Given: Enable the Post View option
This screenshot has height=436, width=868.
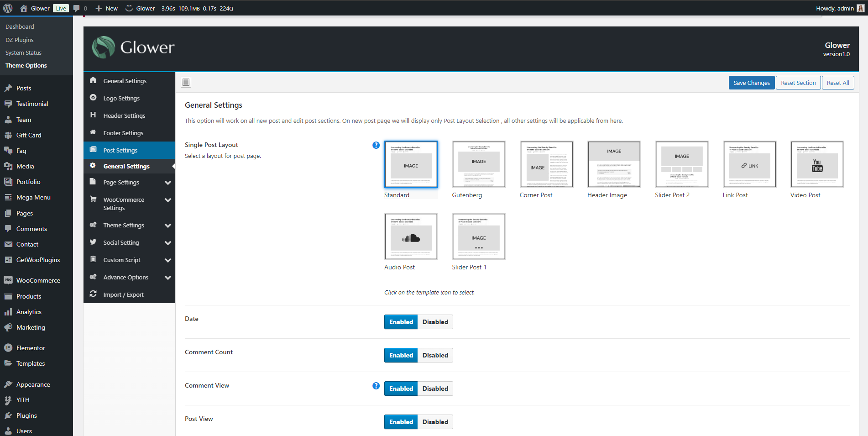Looking at the screenshot, I should [401, 422].
